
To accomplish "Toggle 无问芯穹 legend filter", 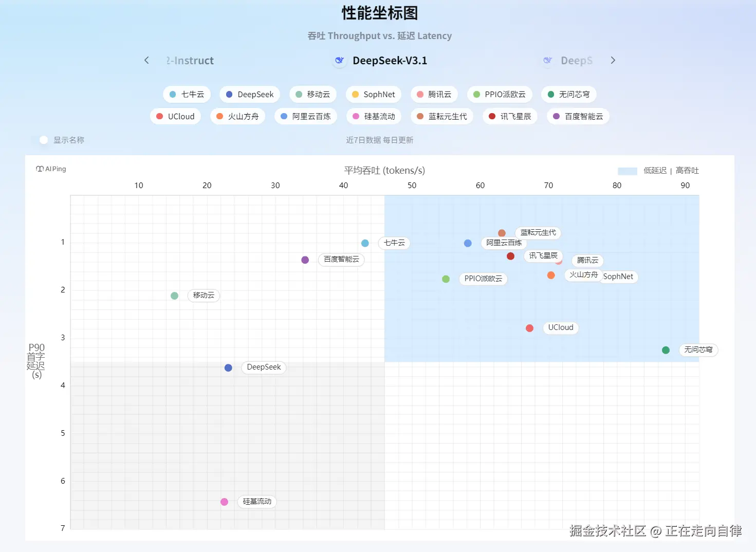I will (x=568, y=95).
